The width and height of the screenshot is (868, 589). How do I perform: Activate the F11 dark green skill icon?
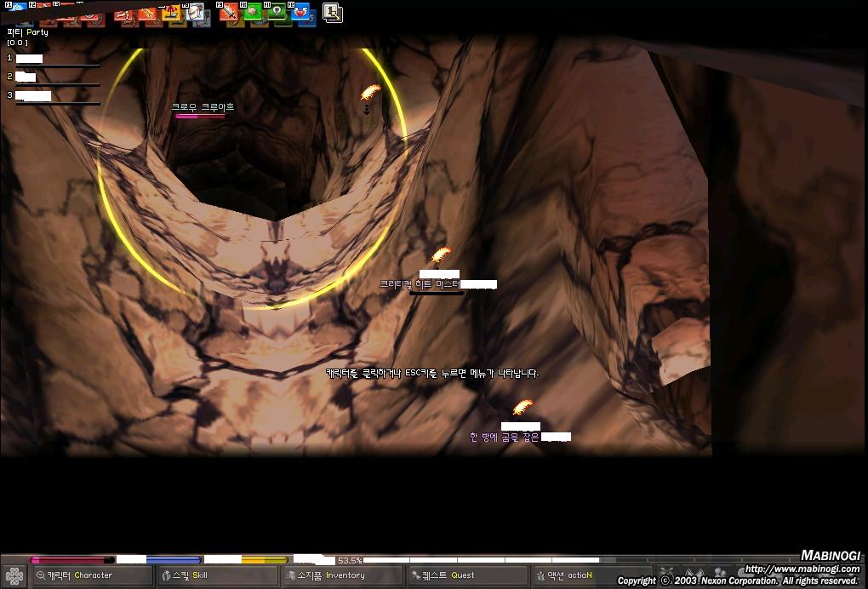point(277,11)
